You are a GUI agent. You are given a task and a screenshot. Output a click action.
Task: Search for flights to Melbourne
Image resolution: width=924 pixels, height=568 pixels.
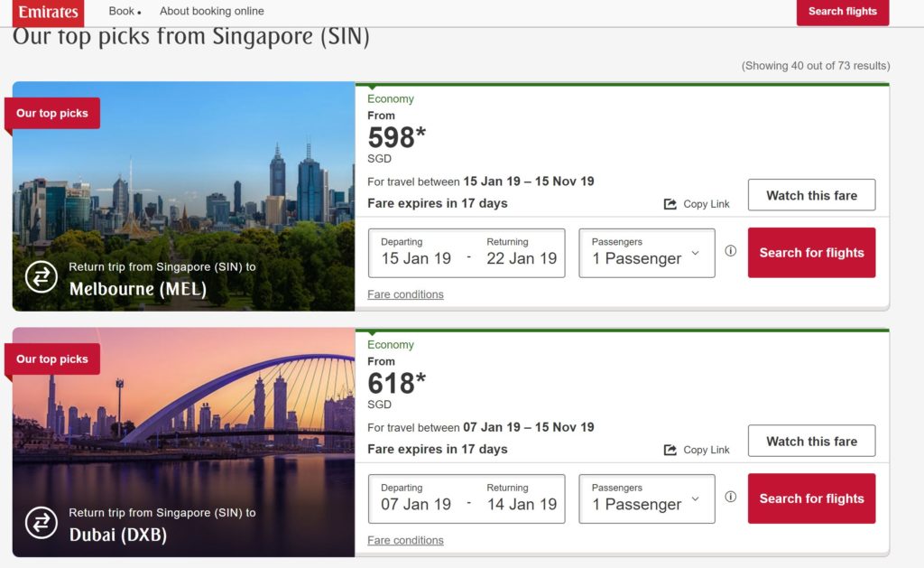[811, 253]
